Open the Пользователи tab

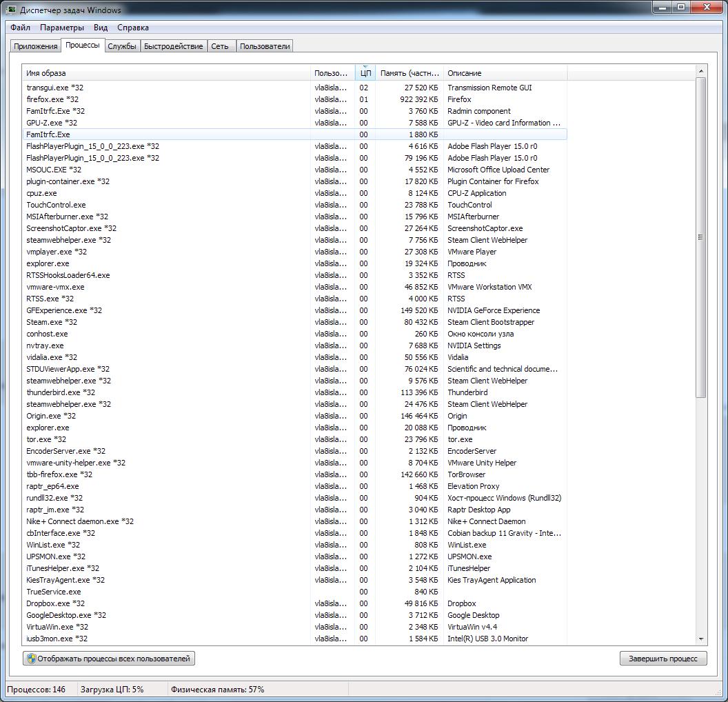coord(265,46)
